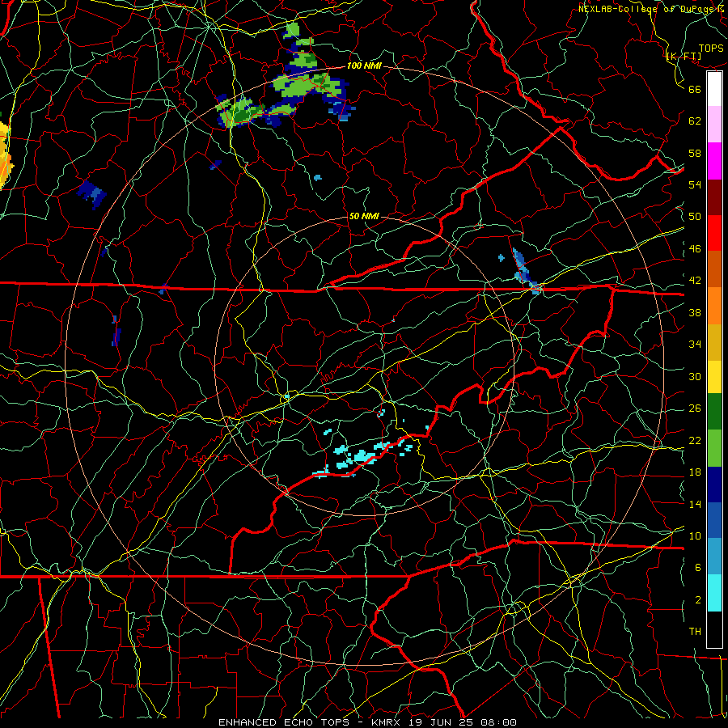The width and height of the screenshot is (728, 728).
Task: Pick the cyan legend swatch above TH
Action: point(714,593)
